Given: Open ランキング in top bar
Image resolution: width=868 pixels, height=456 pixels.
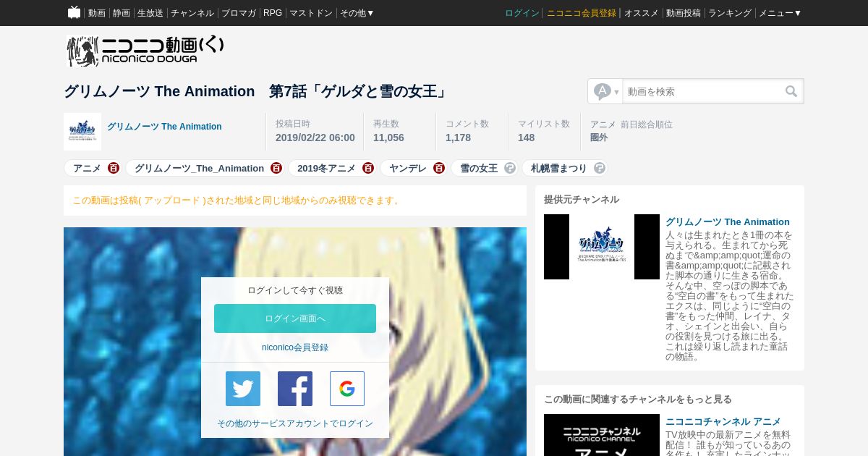Looking at the screenshot, I should 730,13.
